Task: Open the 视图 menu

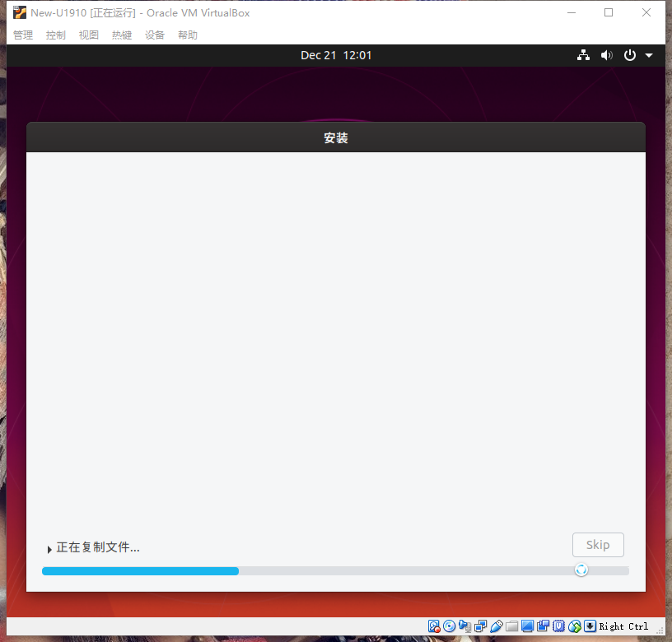Action: [89, 35]
